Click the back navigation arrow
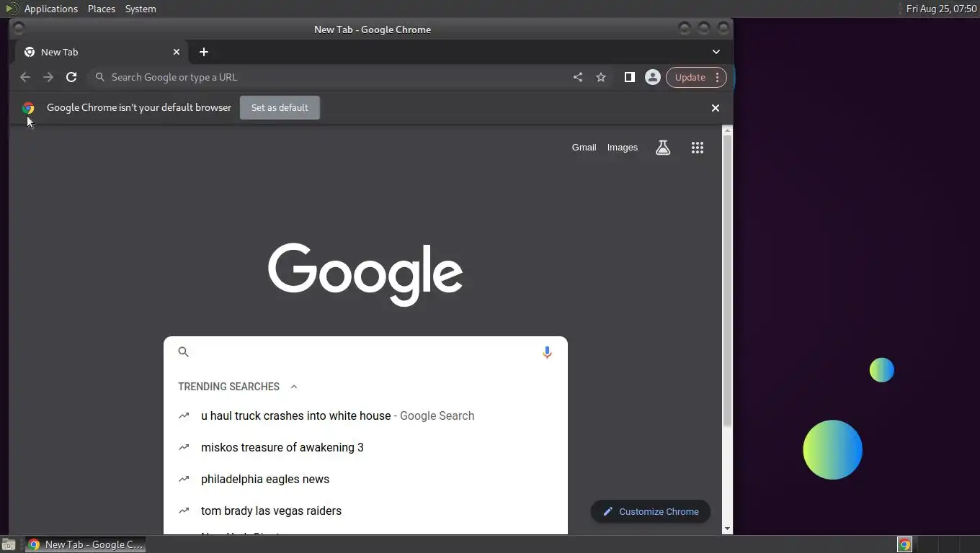Image resolution: width=980 pixels, height=553 pixels. tap(25, 77)
